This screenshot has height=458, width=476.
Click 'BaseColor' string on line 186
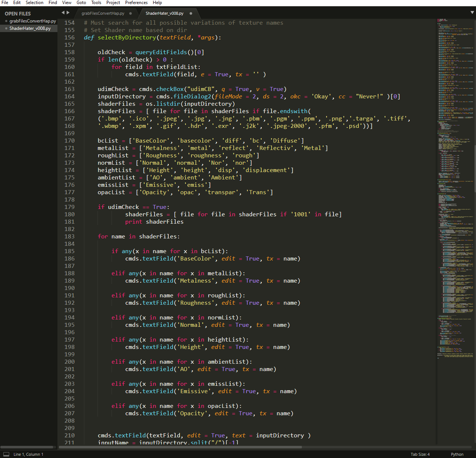click(195, 259)
